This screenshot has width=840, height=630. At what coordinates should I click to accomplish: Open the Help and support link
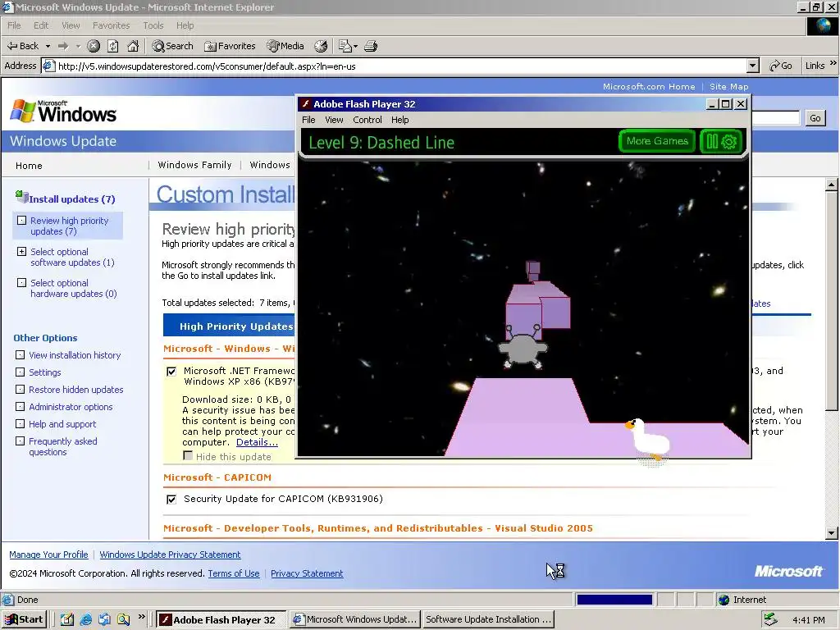tap(62, 424)
